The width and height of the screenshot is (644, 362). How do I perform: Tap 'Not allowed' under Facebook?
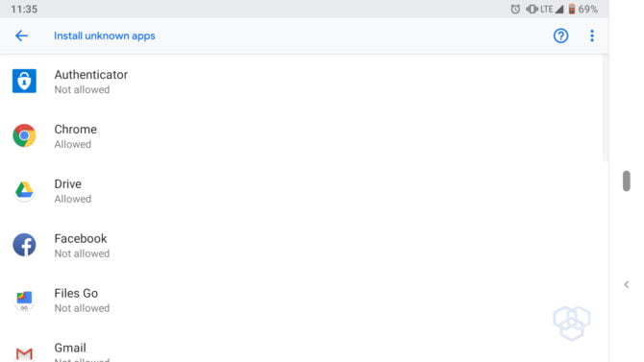tap(82, 253)
